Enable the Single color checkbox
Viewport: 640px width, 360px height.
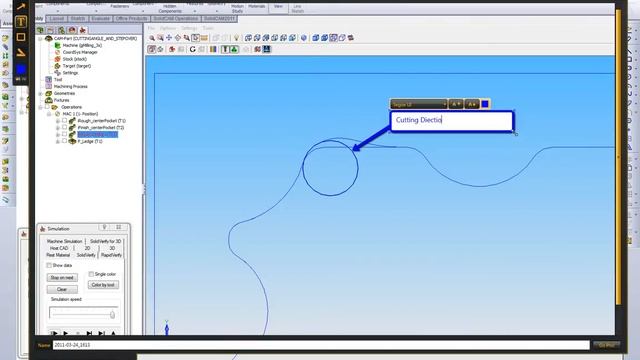91,274
